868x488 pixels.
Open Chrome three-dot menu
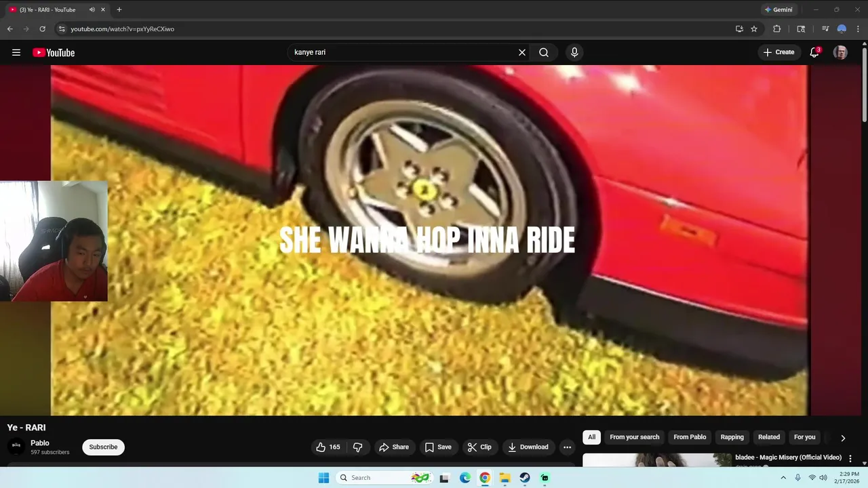coord(858,28)
